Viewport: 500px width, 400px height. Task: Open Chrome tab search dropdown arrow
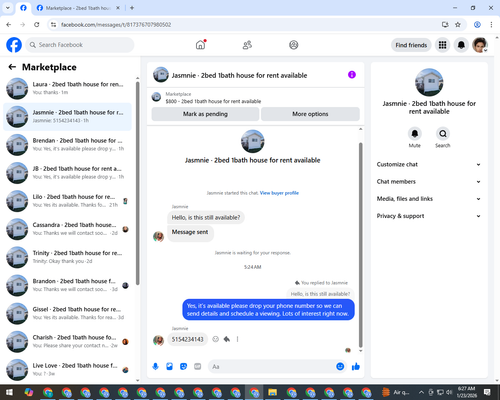pyautogui.click(x=8, y=8)
